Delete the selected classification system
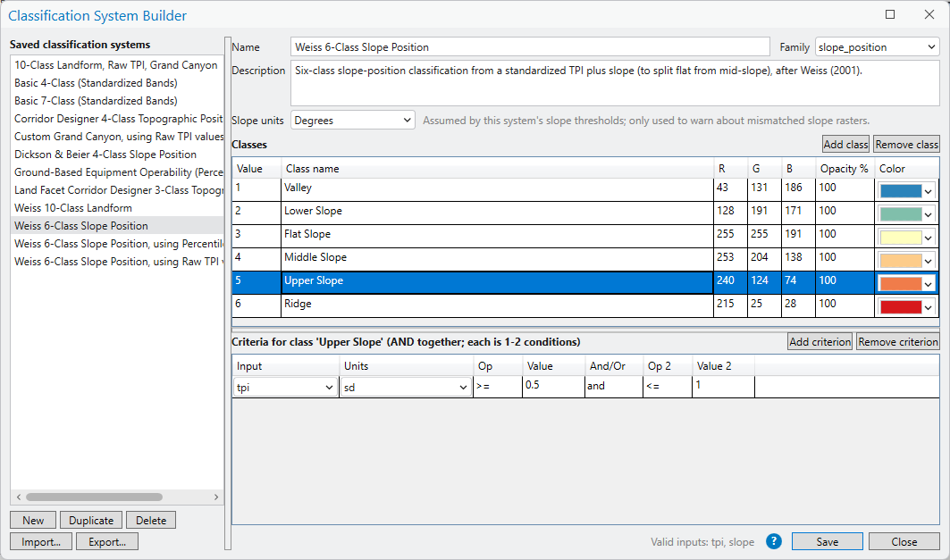This screenshot has height=560, width=950. tap(151, 520)
